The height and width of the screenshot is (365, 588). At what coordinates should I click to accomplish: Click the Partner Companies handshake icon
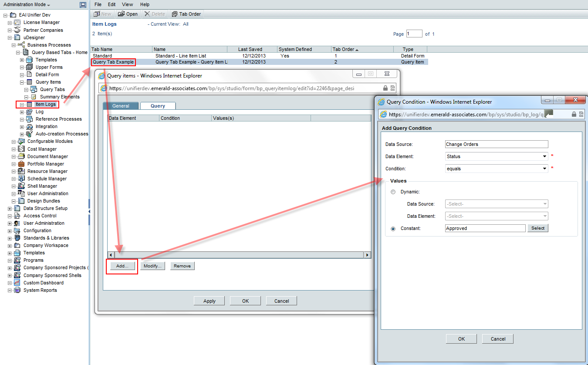pyautogui.click(x=17, y=30)
